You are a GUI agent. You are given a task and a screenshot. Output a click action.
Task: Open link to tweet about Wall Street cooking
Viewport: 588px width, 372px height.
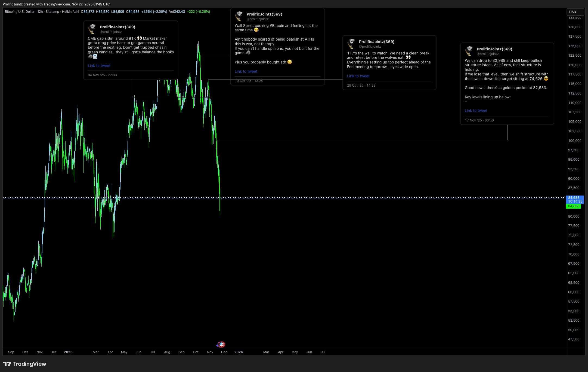[246, 71]
